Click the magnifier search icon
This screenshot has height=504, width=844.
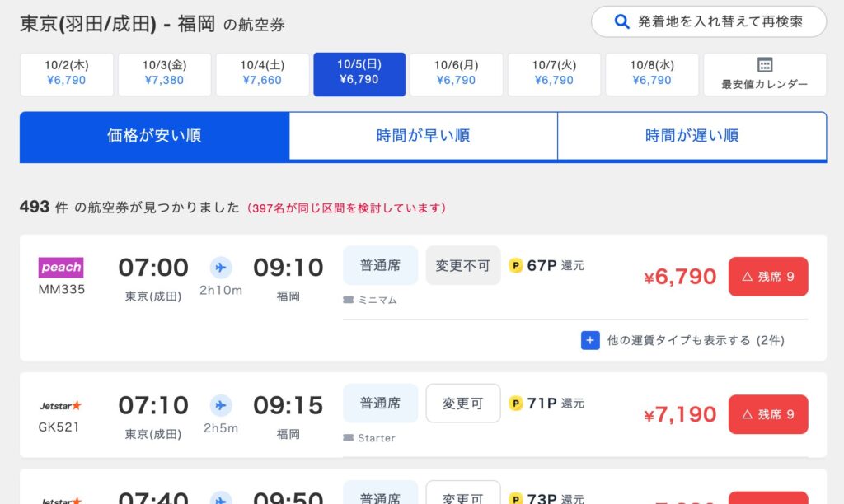(x=621, y=21)
